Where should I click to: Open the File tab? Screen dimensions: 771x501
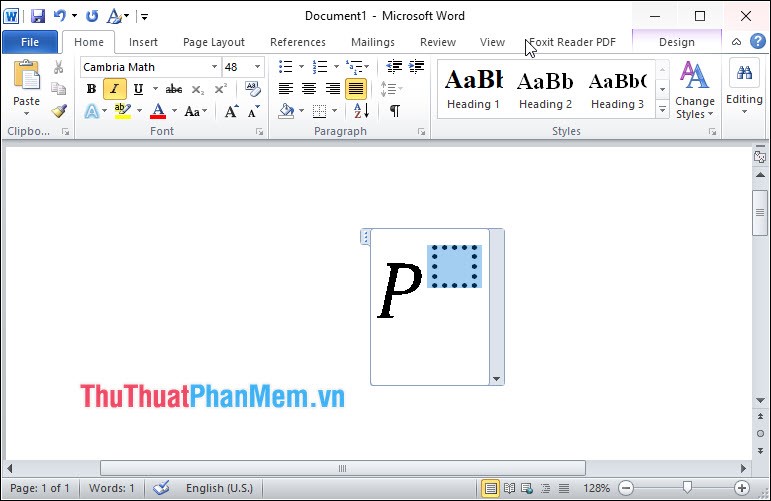30,42
